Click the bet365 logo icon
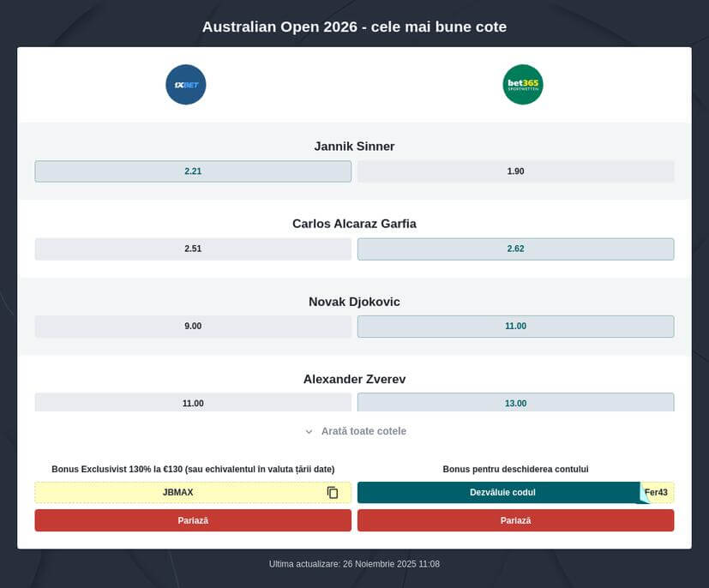Screen dimensions: 709x588 tap(522, 85)
